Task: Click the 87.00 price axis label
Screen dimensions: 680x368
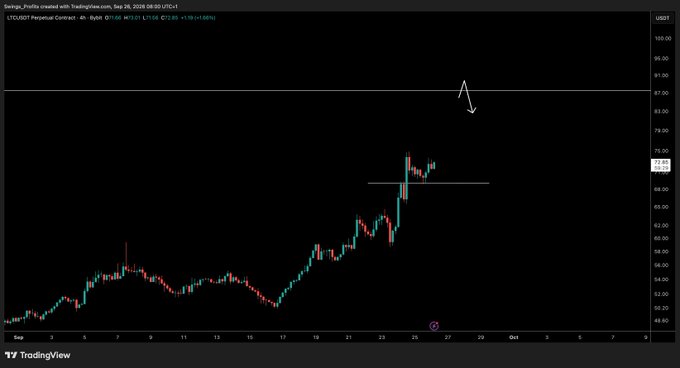Action: 662,93
